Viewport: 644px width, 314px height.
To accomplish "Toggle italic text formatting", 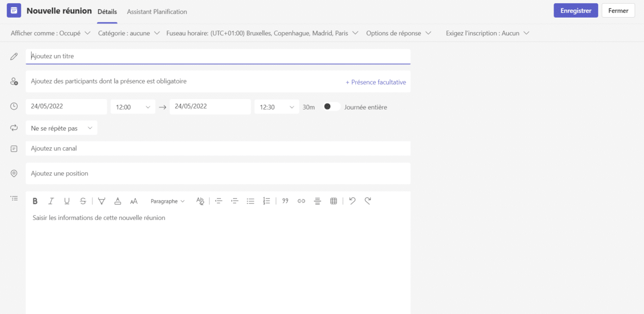I will pyautogui.click(x=51, y=201).
